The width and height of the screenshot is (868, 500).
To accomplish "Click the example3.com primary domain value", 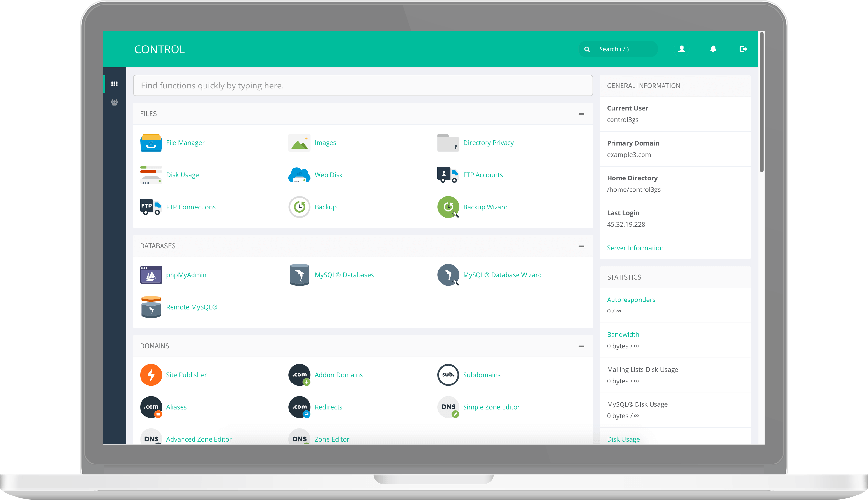I will point(629,155).
